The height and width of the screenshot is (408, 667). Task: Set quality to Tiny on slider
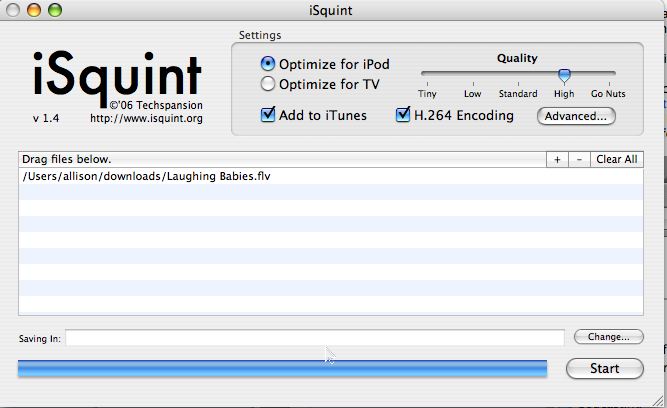(x=427, y=74)
